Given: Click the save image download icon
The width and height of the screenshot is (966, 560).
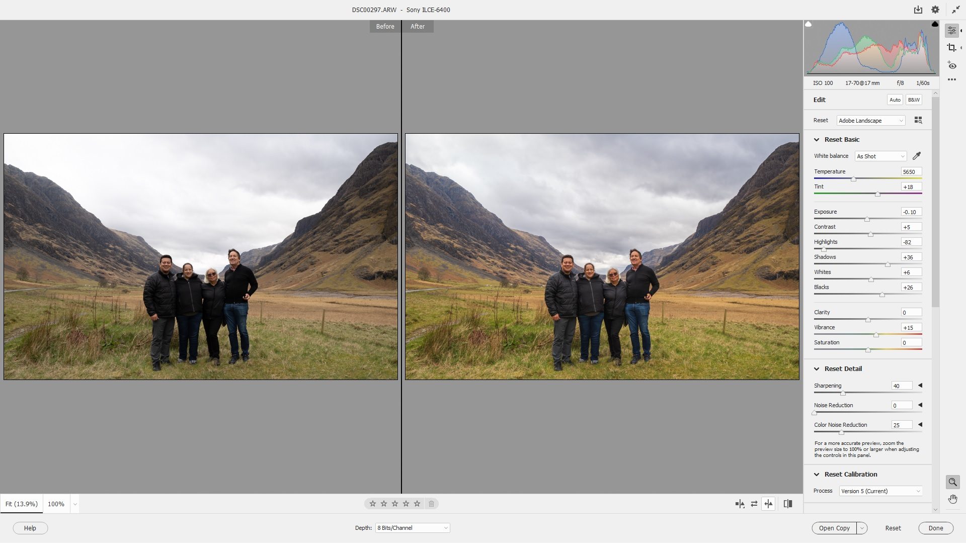Looking at the screenshot, I should (x=918, y=10).
